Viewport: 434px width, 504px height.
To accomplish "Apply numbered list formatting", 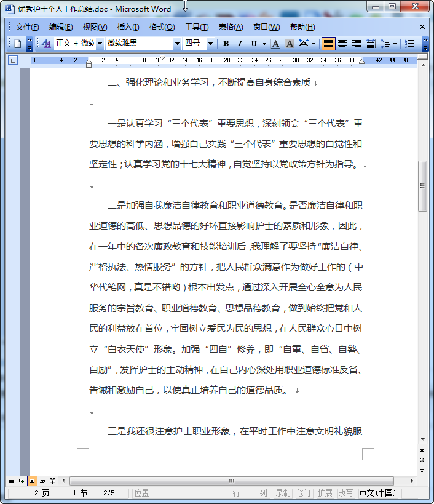I will pyautogui.click(x=409, y=44).
